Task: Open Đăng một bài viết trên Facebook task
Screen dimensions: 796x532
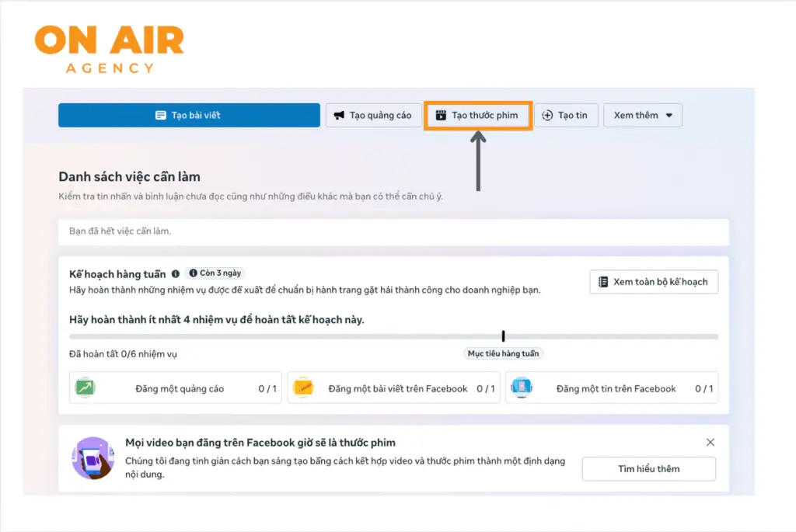Action: tap(393, 388)
